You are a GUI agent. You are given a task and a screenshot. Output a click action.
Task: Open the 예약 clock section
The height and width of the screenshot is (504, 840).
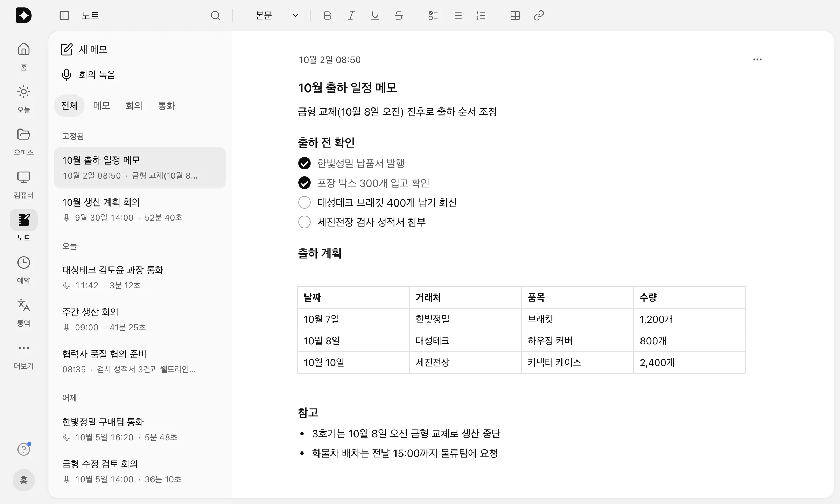(x=24, y=269)
